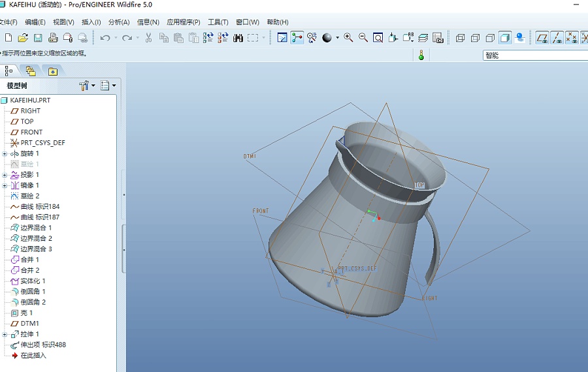Open the 视图(V) menu

point(63,22)
